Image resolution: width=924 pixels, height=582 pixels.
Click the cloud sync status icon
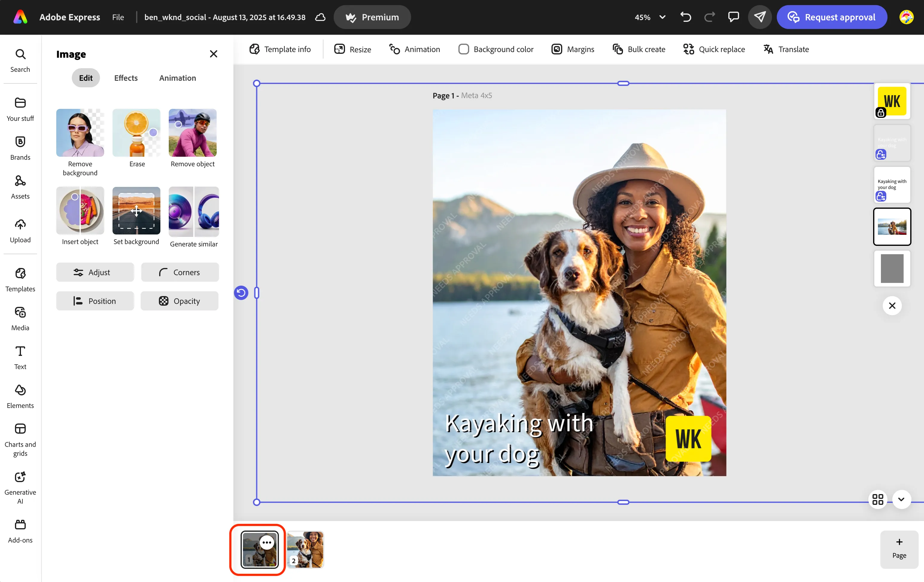pos(320,17)
